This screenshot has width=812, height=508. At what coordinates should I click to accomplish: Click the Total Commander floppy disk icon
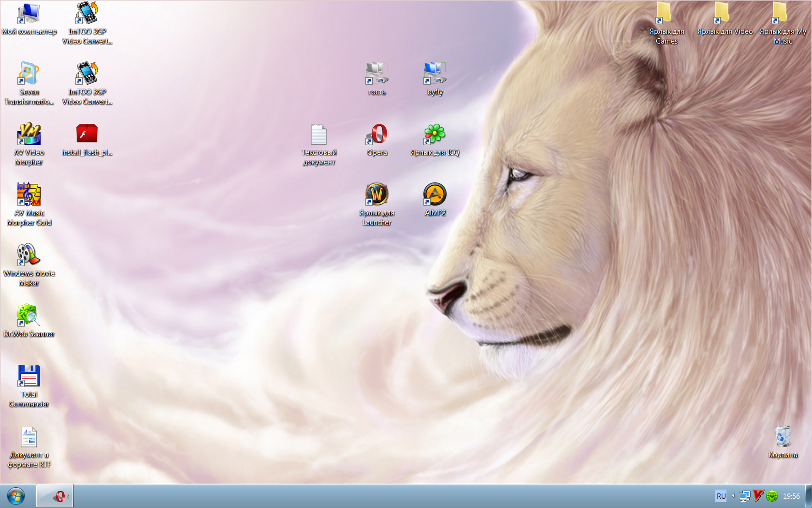29,376
